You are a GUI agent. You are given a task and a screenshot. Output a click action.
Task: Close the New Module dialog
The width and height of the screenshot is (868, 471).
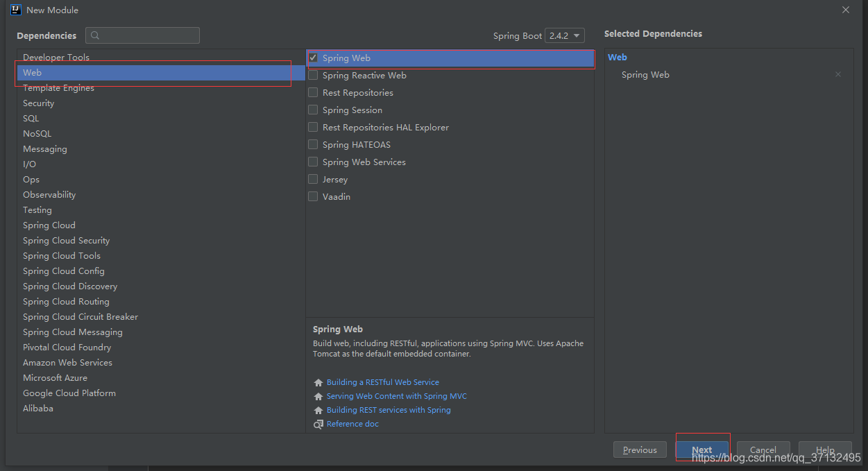click(846, 10)
